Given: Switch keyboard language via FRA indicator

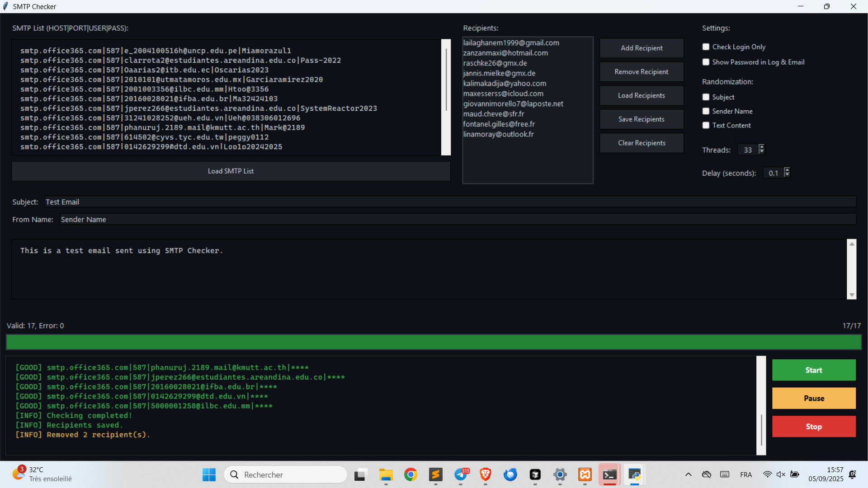Looking at the screenshot, I should 746,474.
